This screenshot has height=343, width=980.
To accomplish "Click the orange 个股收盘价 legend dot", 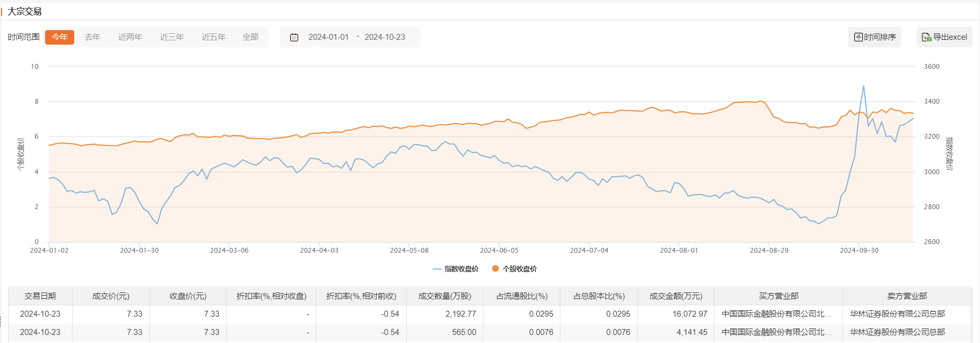I will click(x=495, y=269).
